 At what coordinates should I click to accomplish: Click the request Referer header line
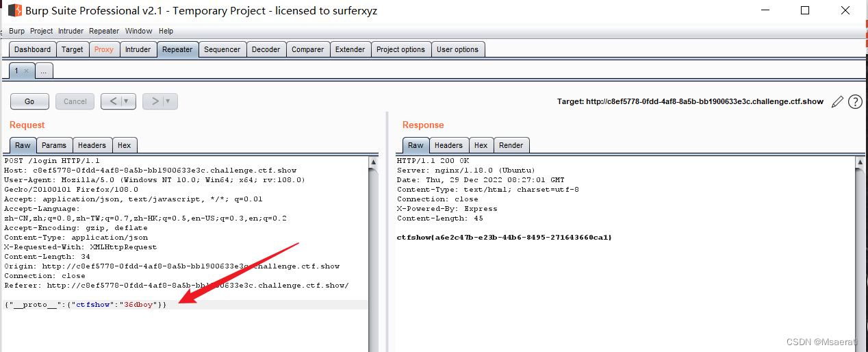(x=177, y=286)
